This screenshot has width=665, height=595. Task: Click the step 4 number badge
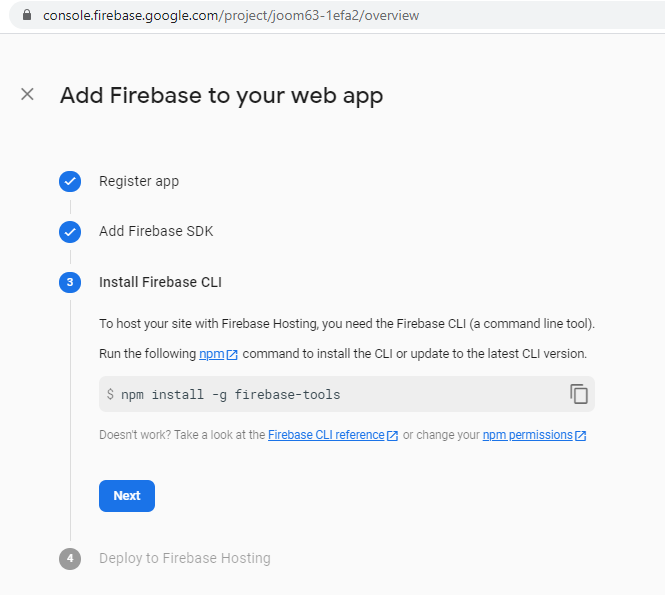(x=70, y=558)
